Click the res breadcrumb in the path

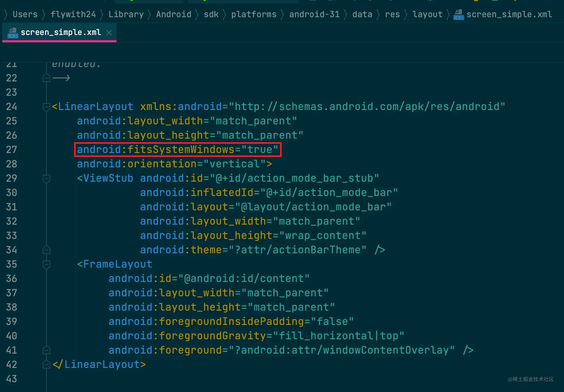pos(392,14)
